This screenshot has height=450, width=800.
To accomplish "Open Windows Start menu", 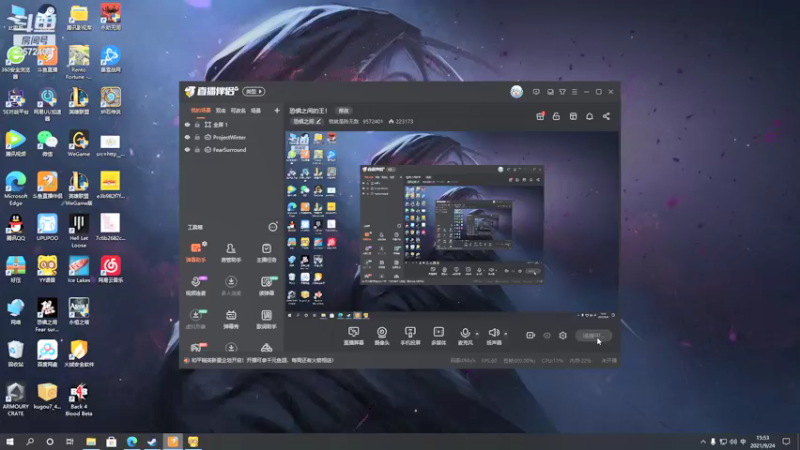I will tap(10, 442).
